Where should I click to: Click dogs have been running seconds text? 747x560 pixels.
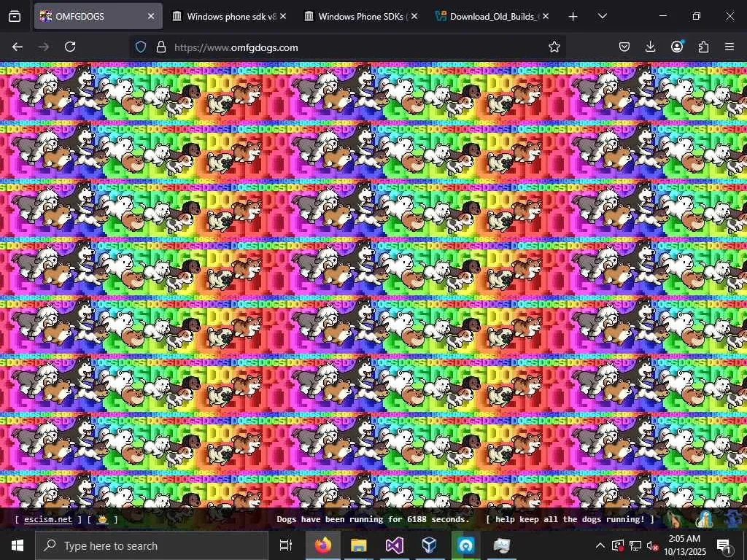pos(373,519)
